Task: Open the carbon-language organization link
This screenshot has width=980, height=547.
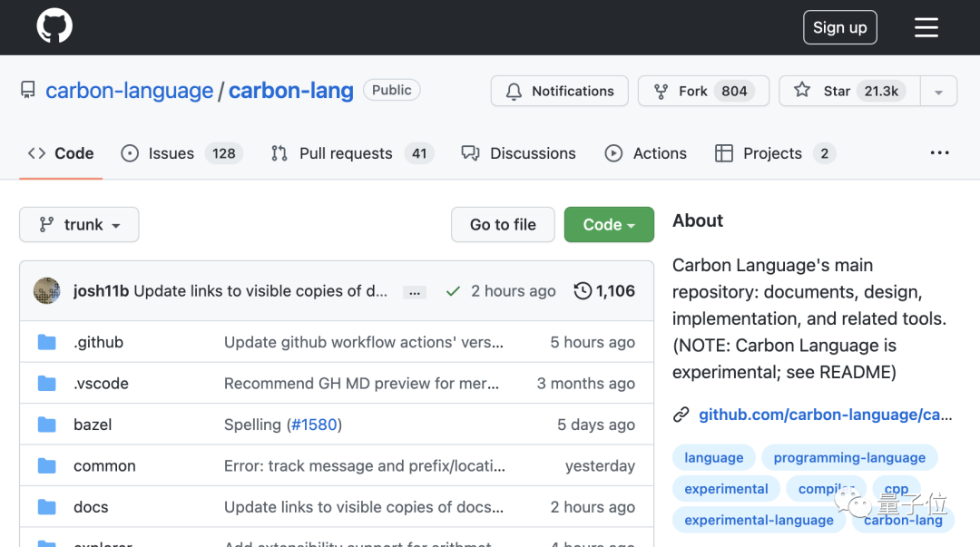Action: 130,91
